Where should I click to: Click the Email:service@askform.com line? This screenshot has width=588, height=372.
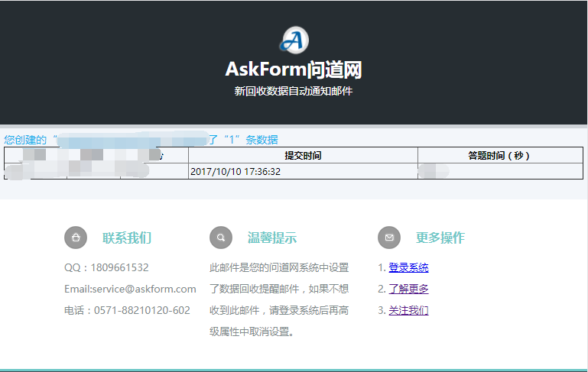pyautogui.click(x=130, y=289)
